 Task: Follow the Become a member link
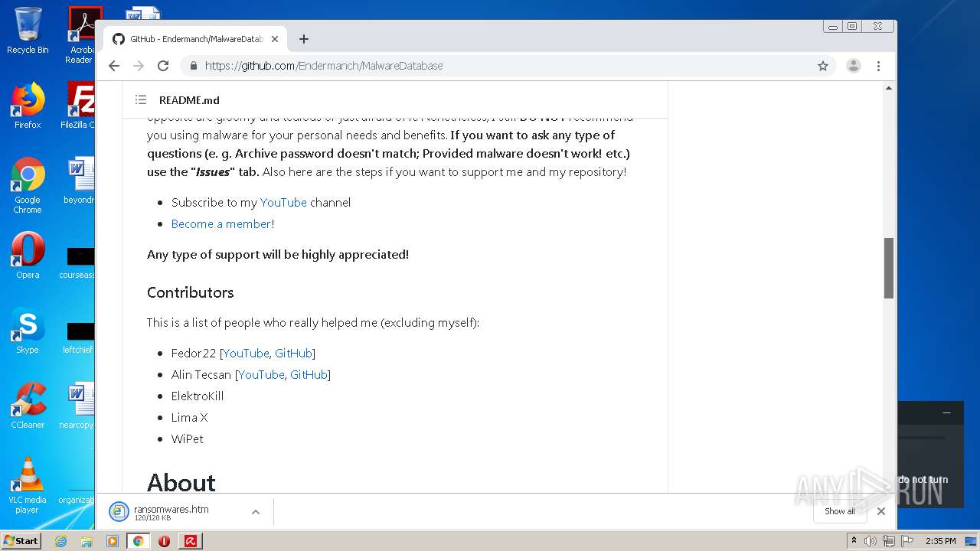pyautogui.click(x=221, y=223)
